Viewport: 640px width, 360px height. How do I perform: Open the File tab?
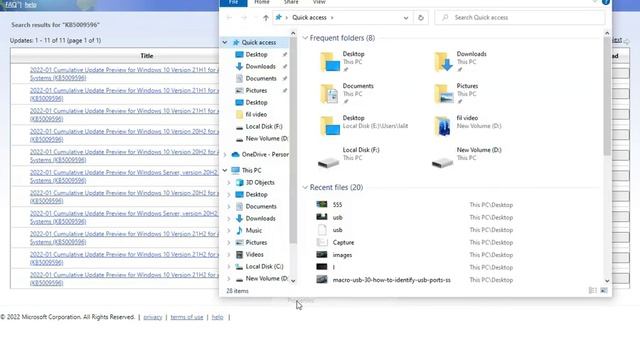click(233, 2)
